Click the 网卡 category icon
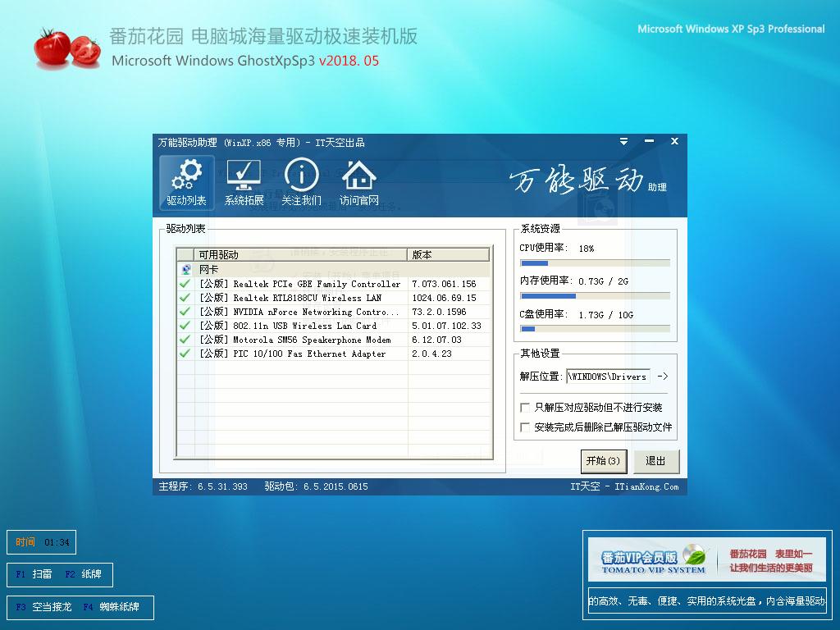The width and height of the screenshot is (840, 630). (x=186, y=269)
